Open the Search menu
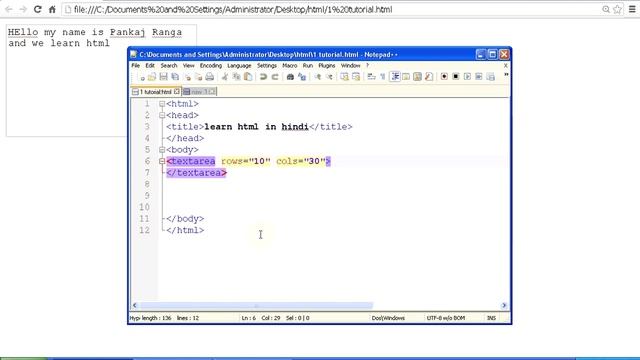This screenshot has height=360, width=640. [x=169, y=65]
